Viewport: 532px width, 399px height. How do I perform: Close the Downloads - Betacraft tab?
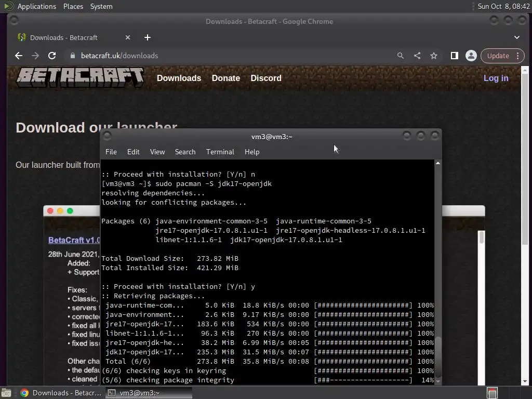click(x=128, y=37)
